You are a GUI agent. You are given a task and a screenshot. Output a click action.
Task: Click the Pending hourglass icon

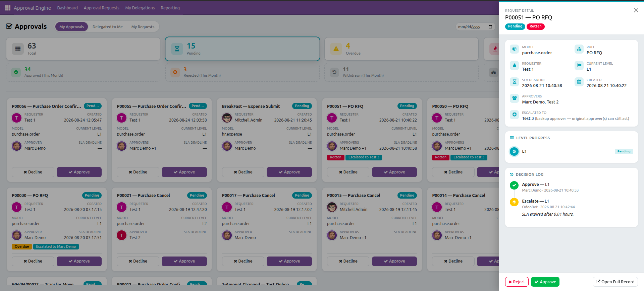pos(177,49)
